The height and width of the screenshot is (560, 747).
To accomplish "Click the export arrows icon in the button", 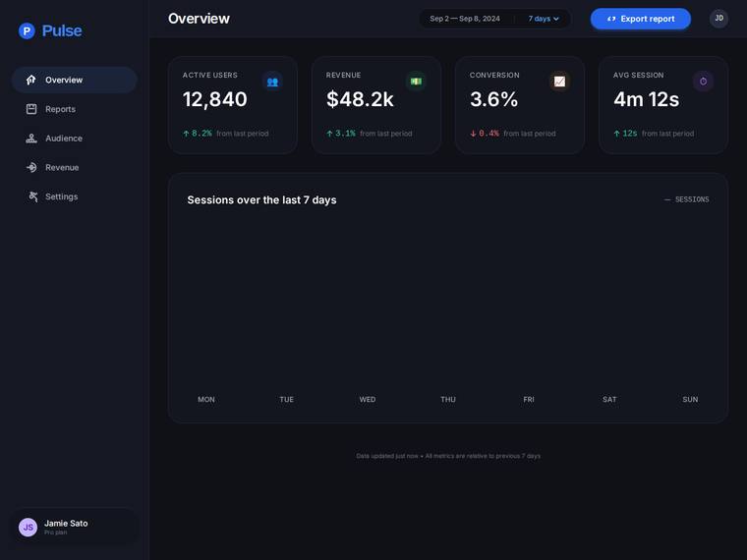I will tap(611, 19).
